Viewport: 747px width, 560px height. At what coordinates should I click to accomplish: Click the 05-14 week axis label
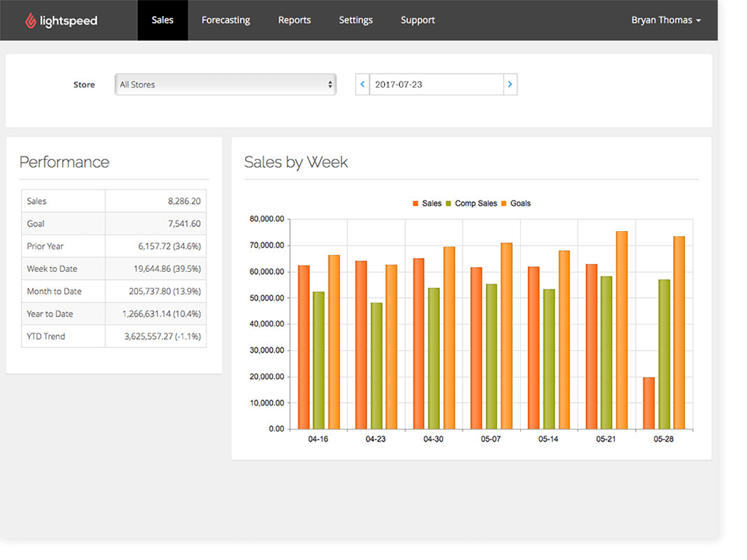pyautogui.click(x=549, y=439)
